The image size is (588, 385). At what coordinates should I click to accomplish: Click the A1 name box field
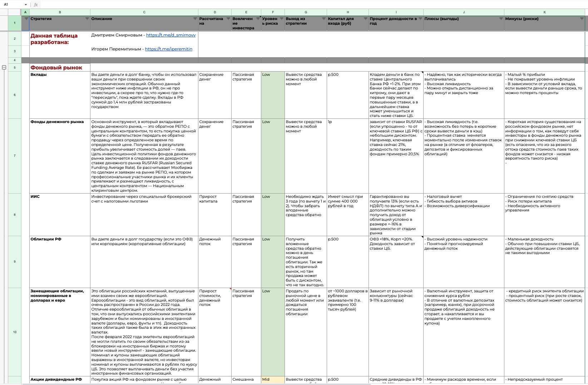tap(13, 5)
